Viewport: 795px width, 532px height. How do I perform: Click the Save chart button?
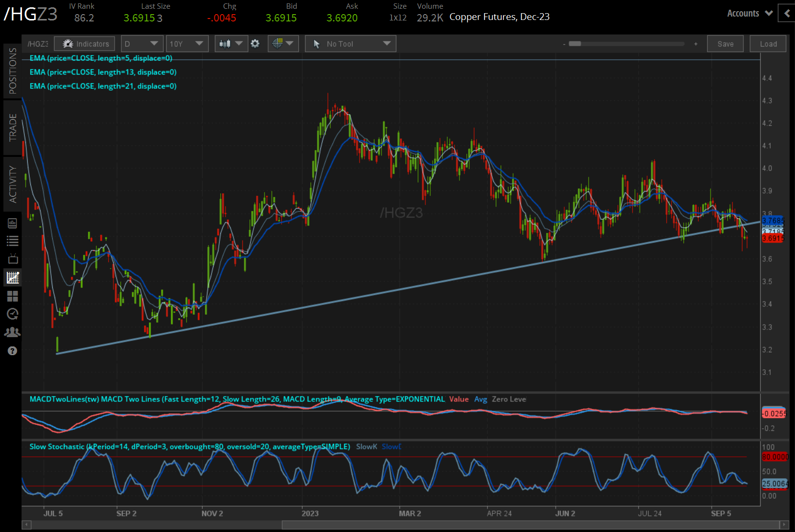(725, 44)
